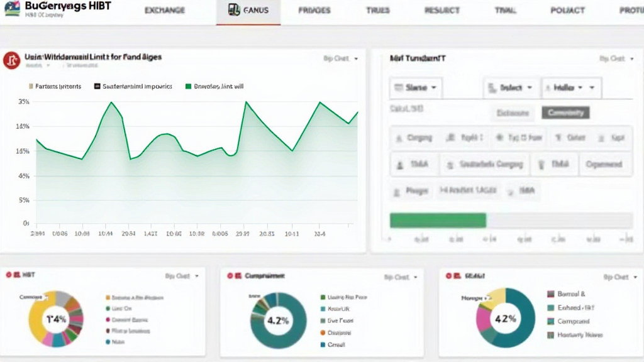Click the green progress bar in the right panel

[x=438, y=220]
